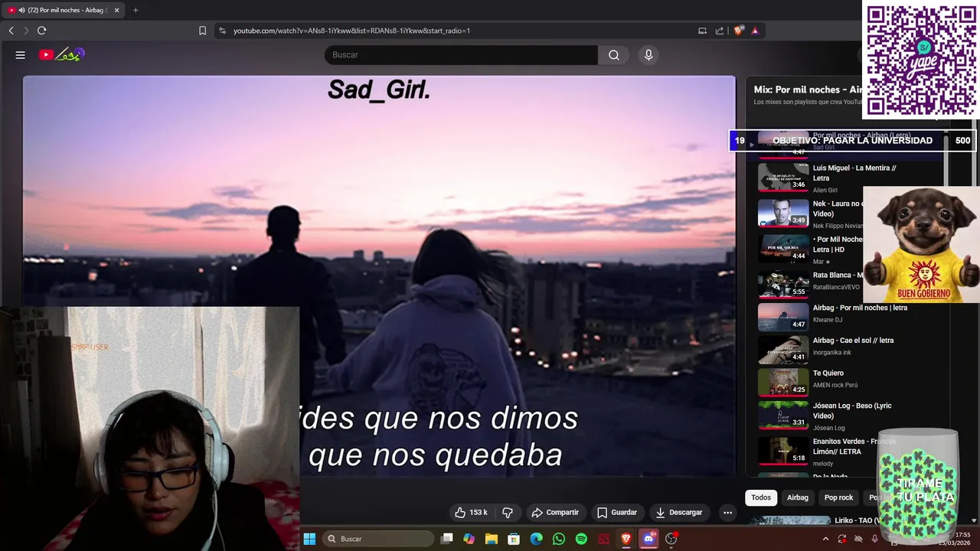Play 'Te Quiero' by AMEN rock Perú
The width and height of the screenshot is (980, 551).
pyautogui.click(x=828, y=373)
